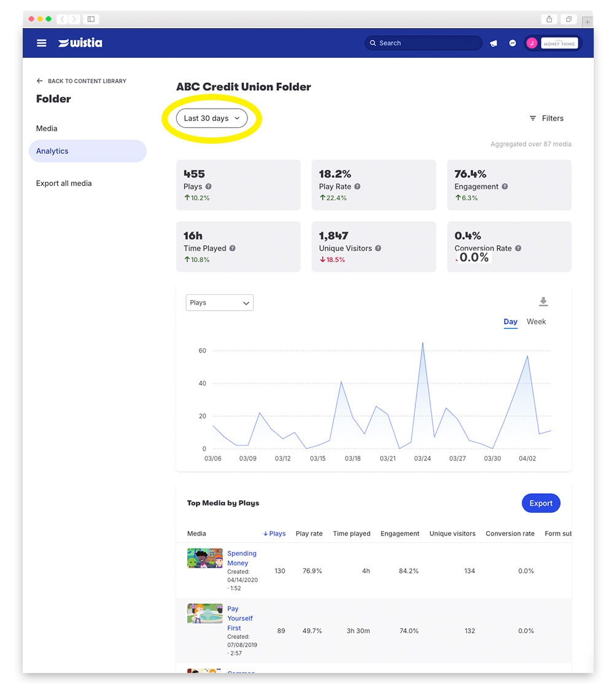Click the Export button
The width and height of the screenshot is (614, 700).
click(541, 503)
